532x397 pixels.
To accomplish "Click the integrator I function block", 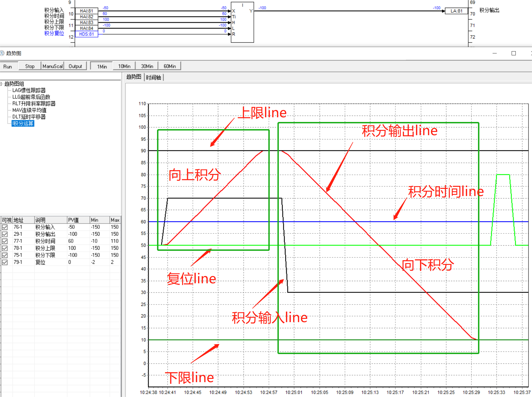I will (x=242, y=22).
